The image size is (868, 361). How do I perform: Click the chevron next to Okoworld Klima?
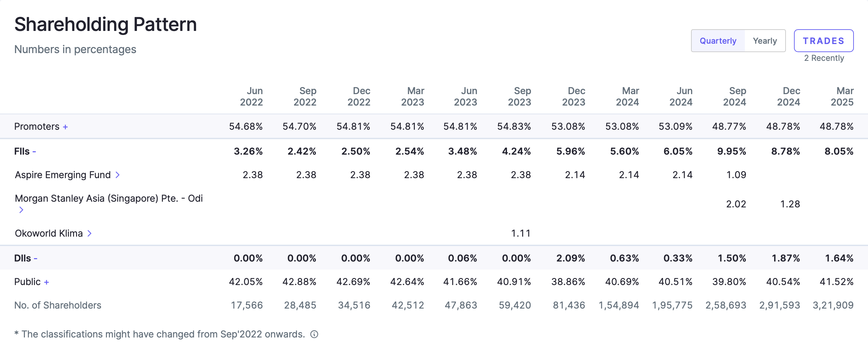89,233
